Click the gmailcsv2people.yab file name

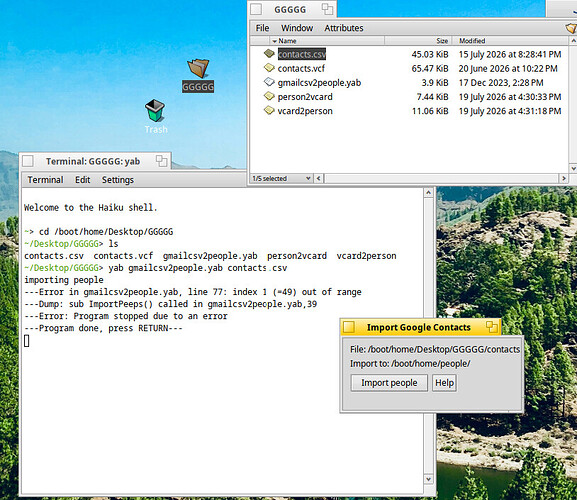[x=319, y=83]
